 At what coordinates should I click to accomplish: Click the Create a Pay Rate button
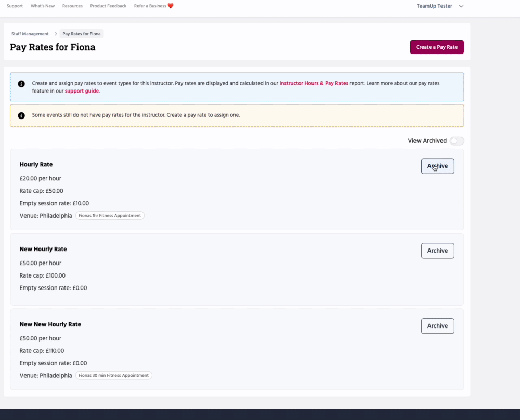[x=437, y=47]
